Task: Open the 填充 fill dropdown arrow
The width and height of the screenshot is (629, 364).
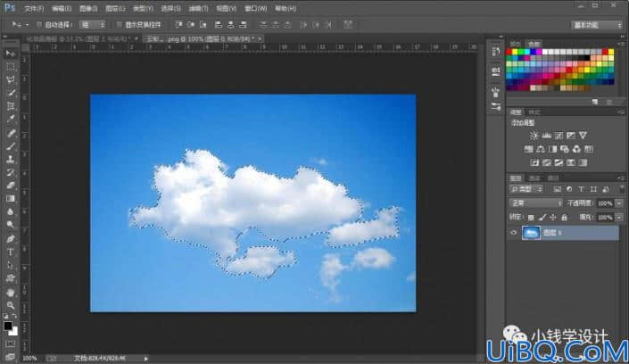Action: pos(619,217)
